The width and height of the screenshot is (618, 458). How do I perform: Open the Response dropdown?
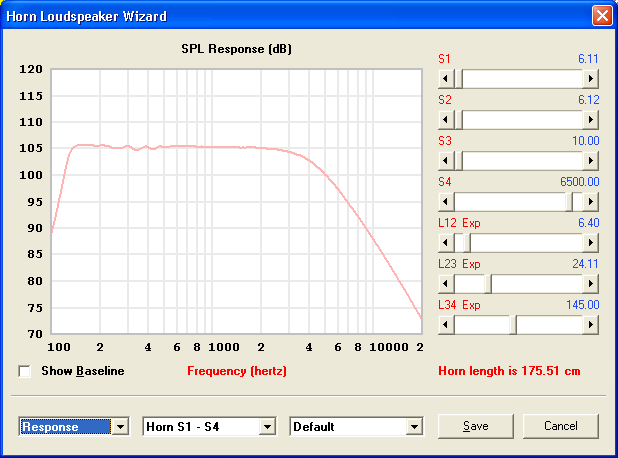click(x=121, y=426)
